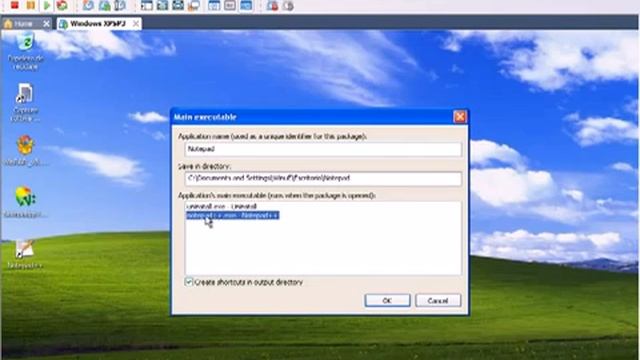Select the orange installer desktop icon
Viewport: 640px width, 360px height.
pos(25,151)
